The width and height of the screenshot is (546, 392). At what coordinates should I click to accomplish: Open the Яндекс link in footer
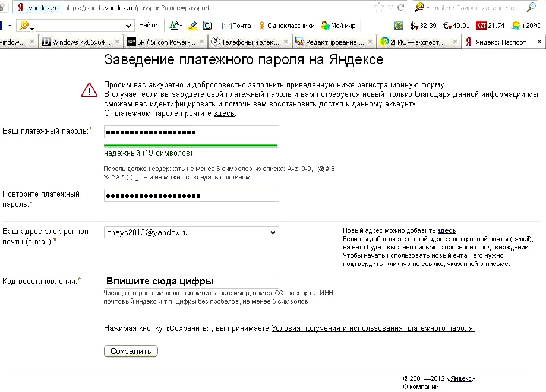tap(461, 378)
